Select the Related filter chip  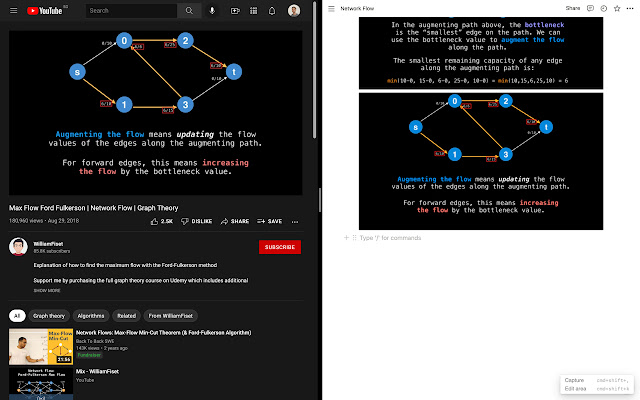pos(127,316)
